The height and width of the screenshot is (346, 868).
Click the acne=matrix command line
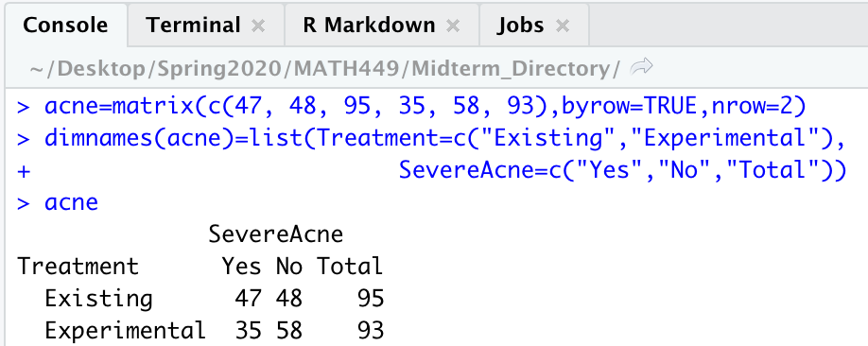(x=412, y=106)
